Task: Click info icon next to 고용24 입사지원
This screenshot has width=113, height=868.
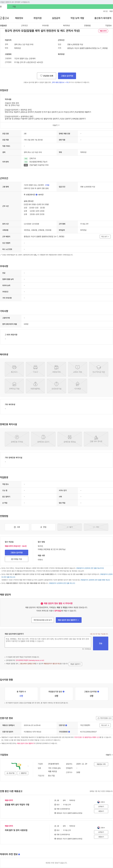Action: [98, 691]
